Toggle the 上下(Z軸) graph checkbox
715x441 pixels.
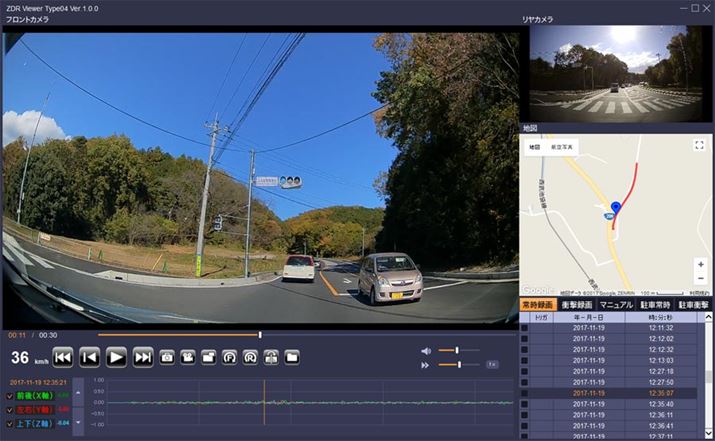tap(11, 424)
